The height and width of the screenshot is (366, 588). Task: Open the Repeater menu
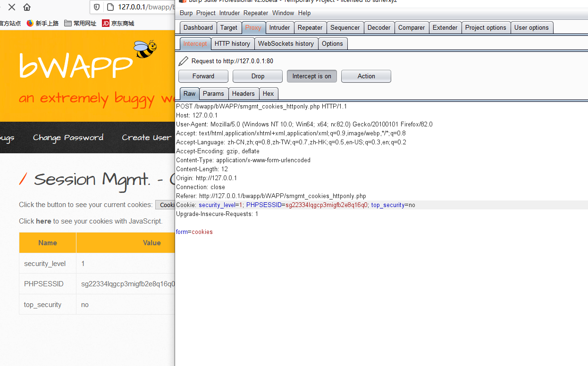[x=256, y=13]
